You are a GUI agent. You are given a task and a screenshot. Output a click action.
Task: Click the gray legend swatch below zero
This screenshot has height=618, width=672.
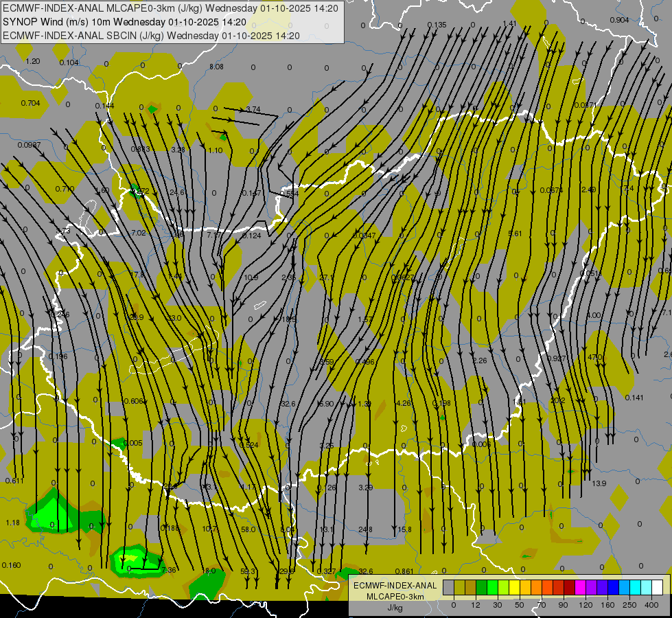click(x=448, y=587)
